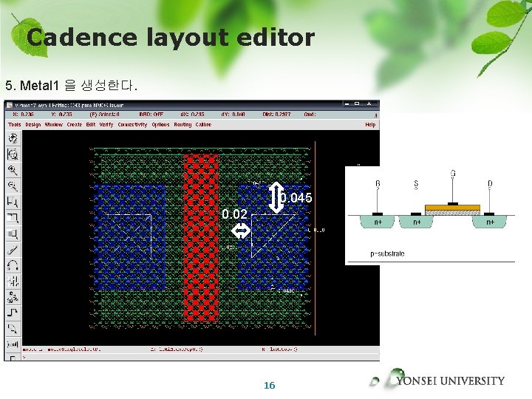Click the left mouse-button hint at window bottom

(62, 349)
